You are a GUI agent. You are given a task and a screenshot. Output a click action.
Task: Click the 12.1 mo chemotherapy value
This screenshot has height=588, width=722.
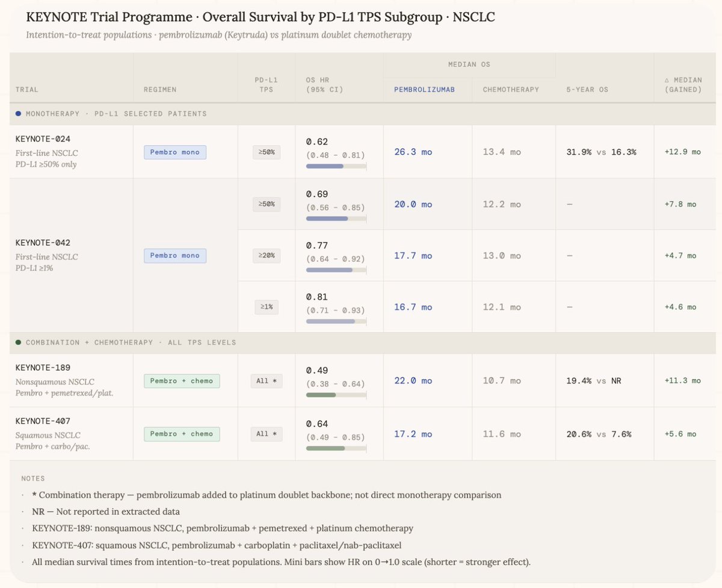point(502,307)
